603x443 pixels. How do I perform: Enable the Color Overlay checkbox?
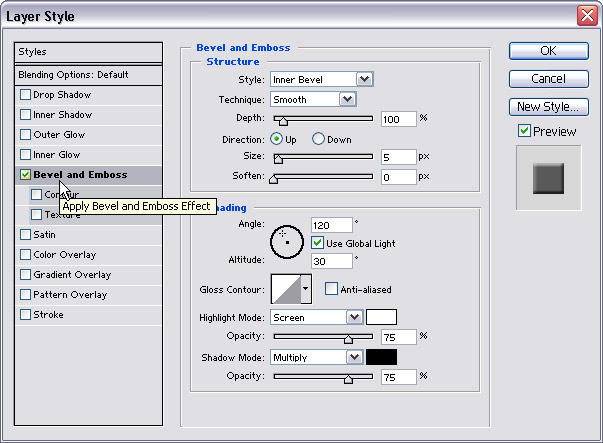tap(25, 255)
